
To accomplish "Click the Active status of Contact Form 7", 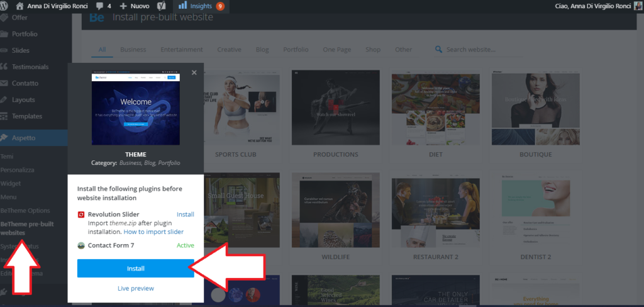I will (186, 245).
